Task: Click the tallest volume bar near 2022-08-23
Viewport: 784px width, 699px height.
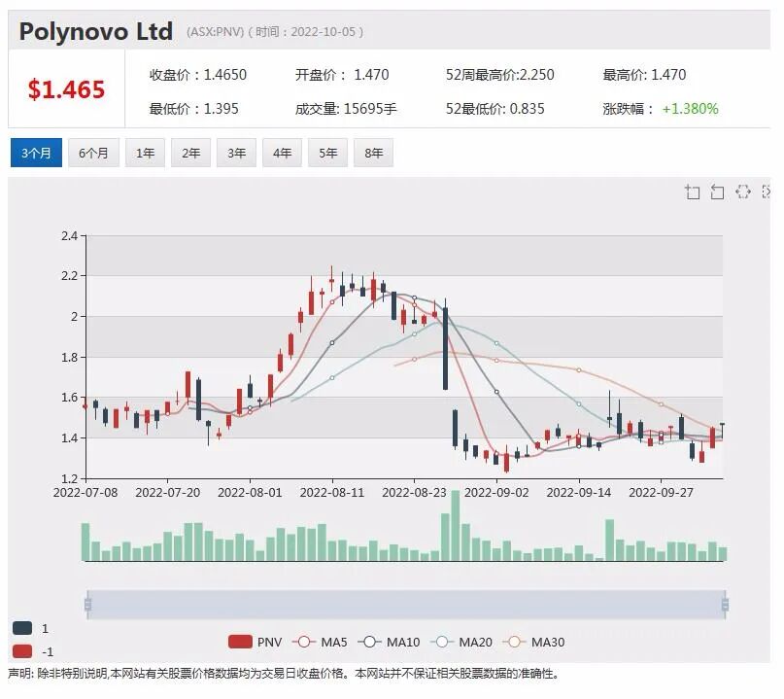Action: (456, 526)
